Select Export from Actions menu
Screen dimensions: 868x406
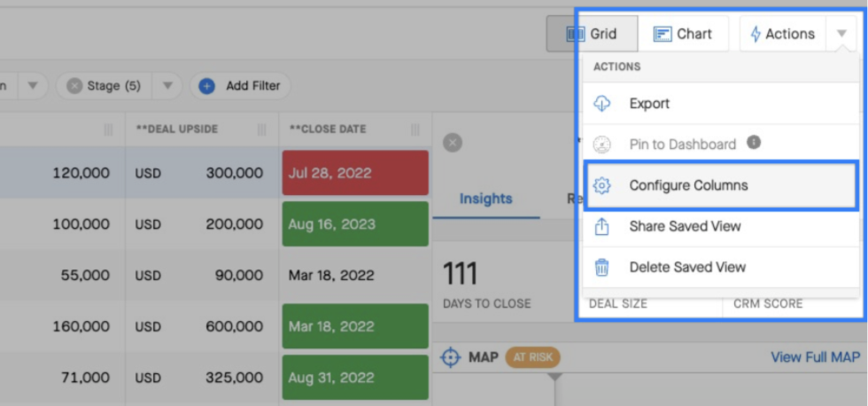click(x=721, y=104)
